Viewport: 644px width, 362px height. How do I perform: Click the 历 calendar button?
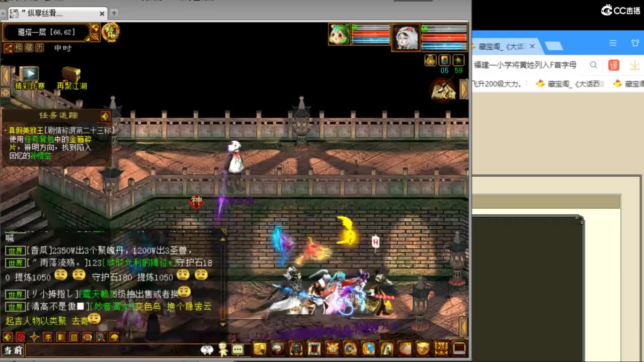click(x=40, y=48)
